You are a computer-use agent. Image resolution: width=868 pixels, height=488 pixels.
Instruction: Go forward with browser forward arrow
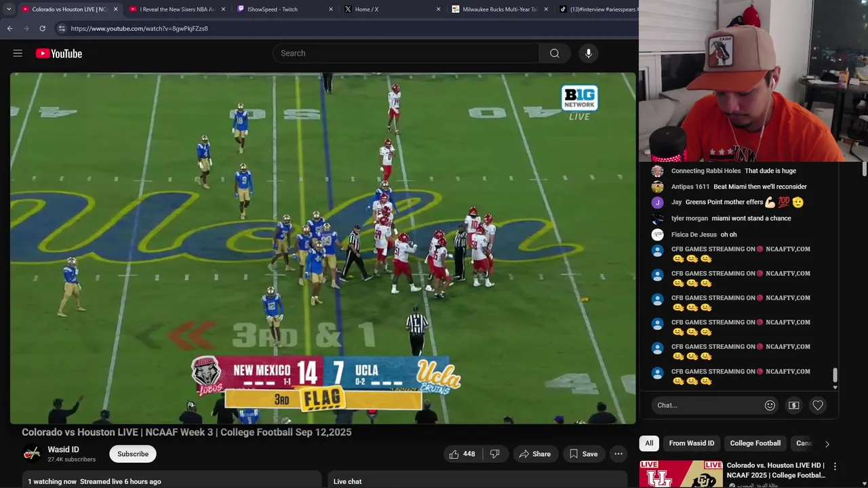click(x=26, y=28)
